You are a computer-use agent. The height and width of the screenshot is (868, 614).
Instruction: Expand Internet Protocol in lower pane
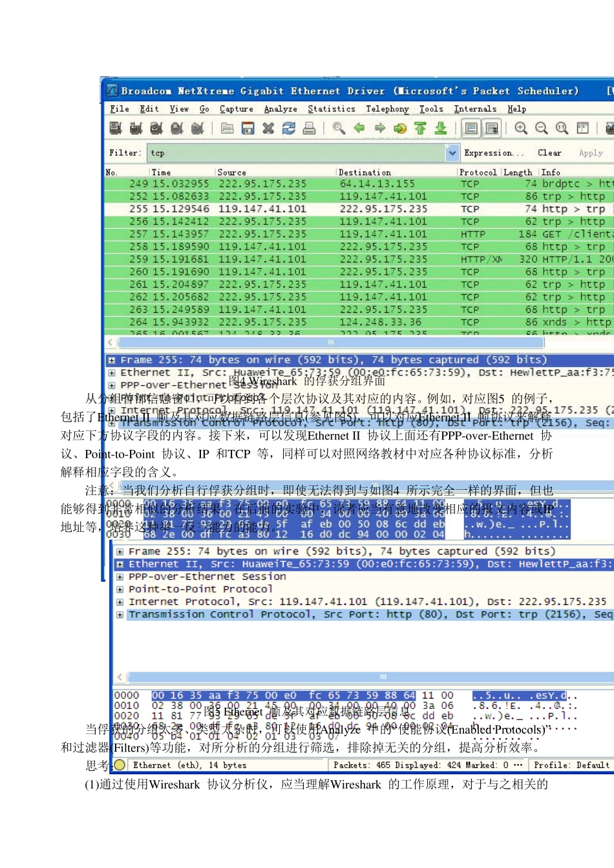click(x=120, y=602)
